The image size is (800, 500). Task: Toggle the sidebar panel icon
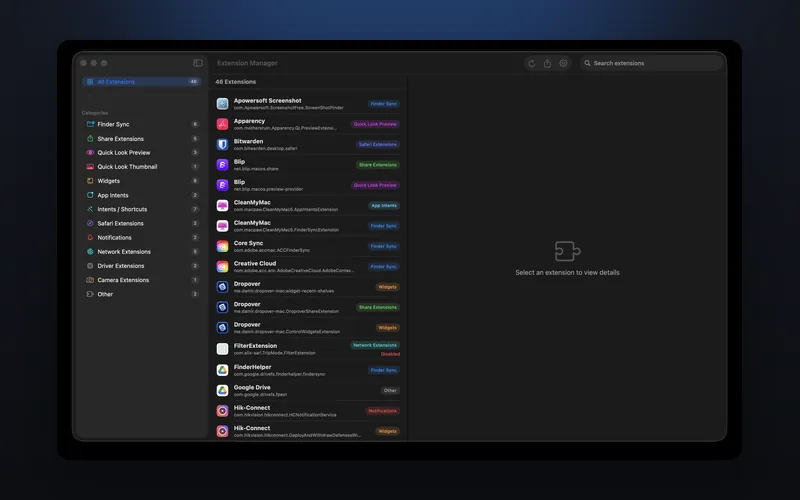click(198, 63)
